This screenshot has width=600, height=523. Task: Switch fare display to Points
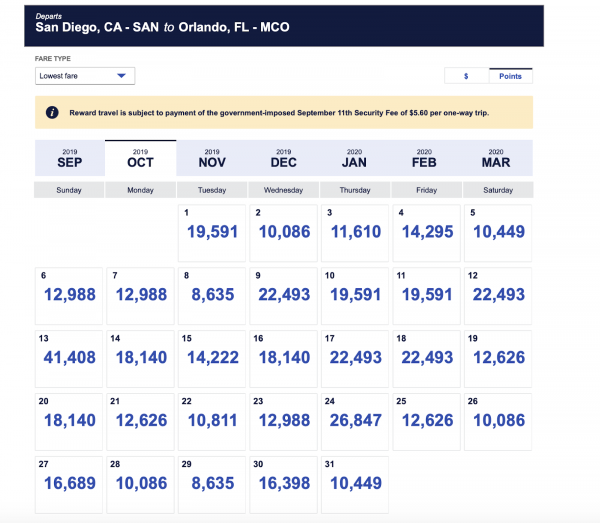[x=511, y=76]
